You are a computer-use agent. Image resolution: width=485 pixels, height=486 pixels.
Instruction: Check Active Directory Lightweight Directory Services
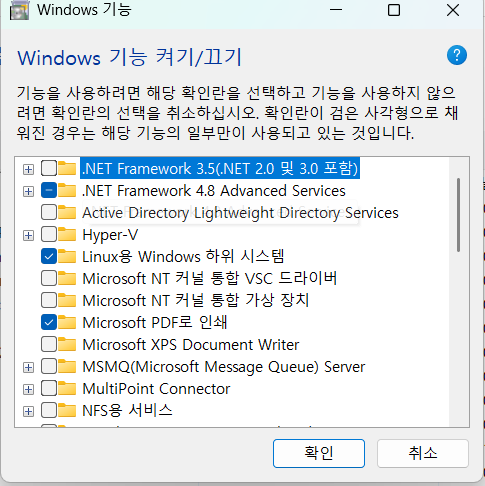pos(49,213)
